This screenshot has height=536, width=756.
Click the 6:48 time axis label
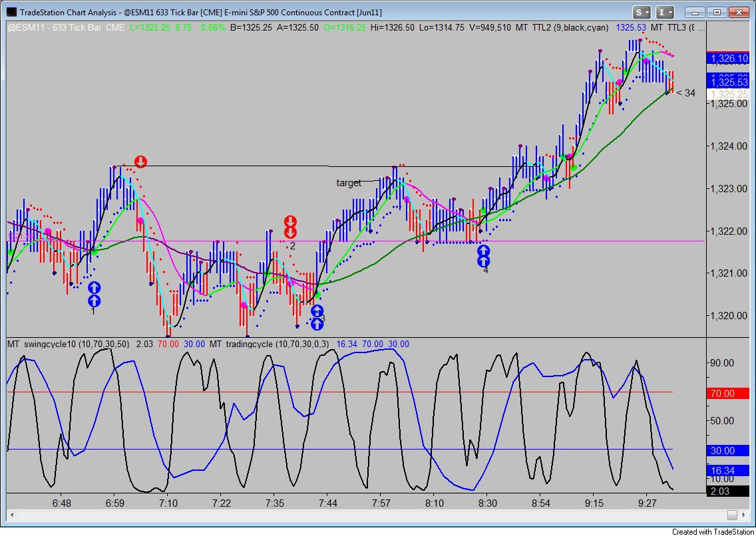tap(61, 503)
